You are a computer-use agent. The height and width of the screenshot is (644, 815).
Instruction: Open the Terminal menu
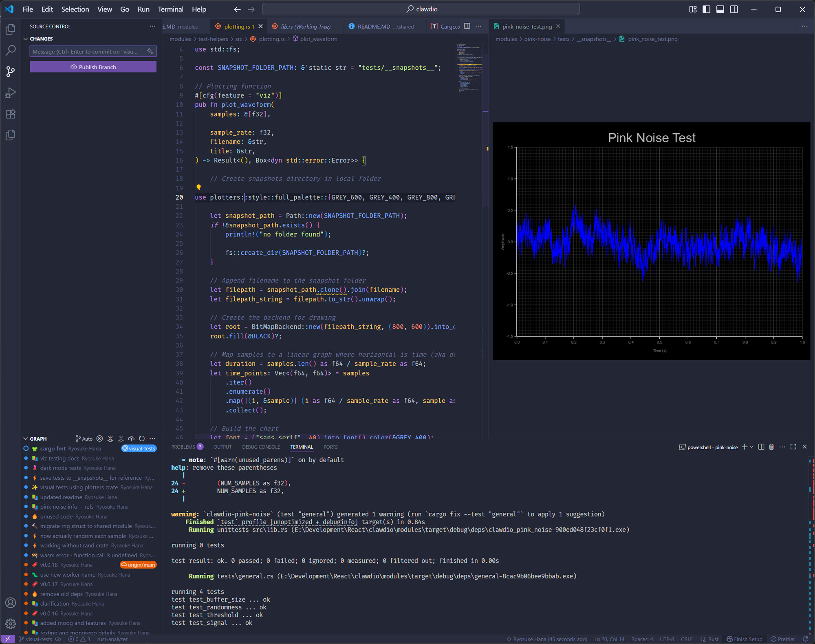[171, 9]
